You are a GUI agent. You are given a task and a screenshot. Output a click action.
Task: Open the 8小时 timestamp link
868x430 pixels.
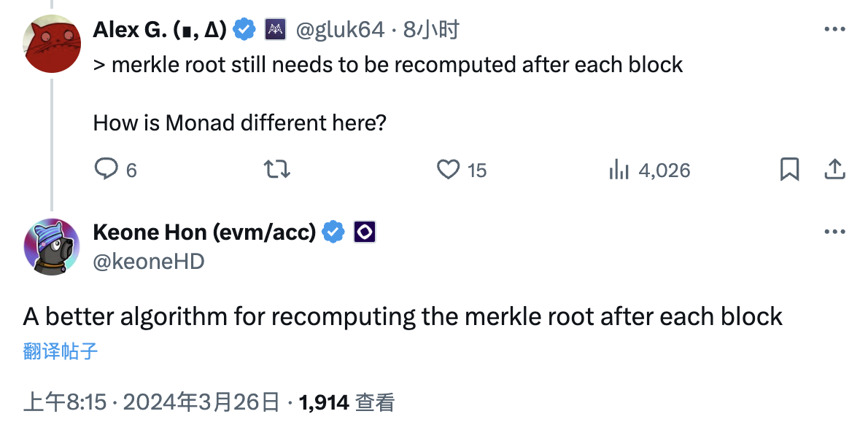pos(431,30)
